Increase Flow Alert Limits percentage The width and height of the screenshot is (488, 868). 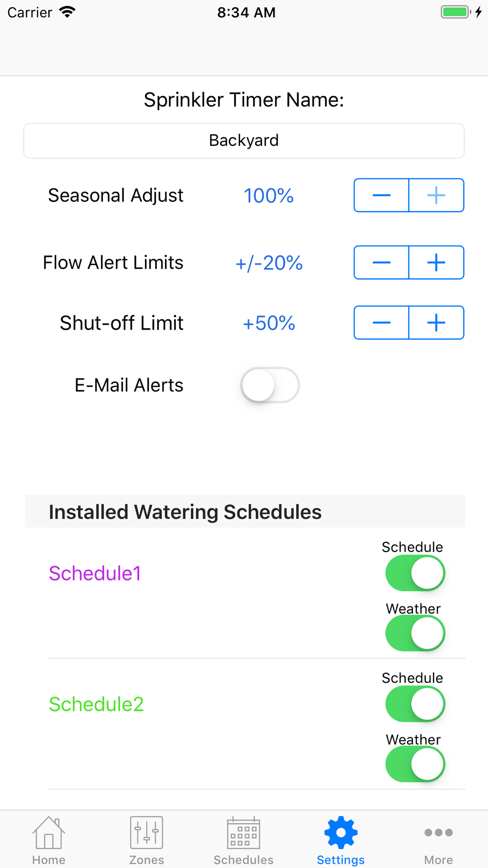coord(436,263)
